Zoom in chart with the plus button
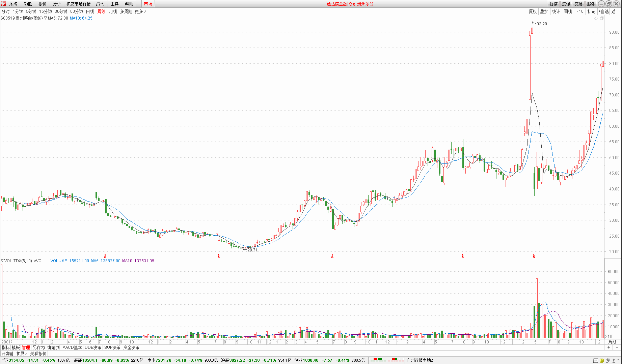The image size is (622, 364). (x=609, y=347)
